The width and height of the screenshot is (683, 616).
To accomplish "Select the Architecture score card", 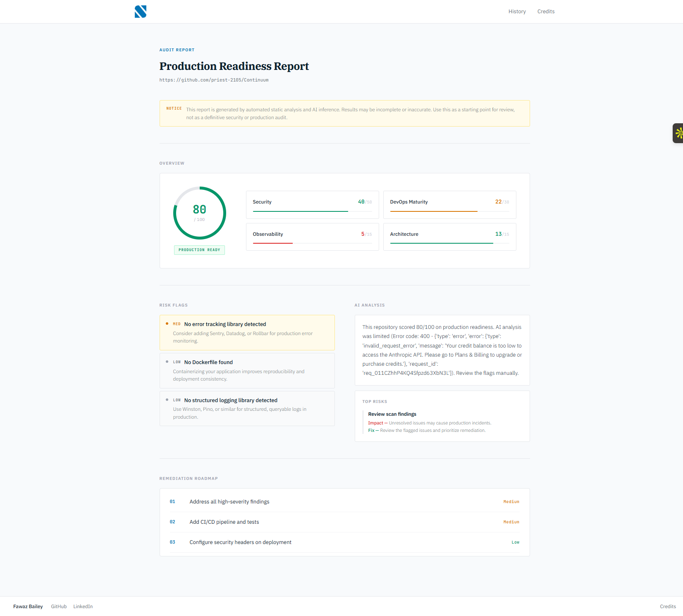I will [449, 237].
